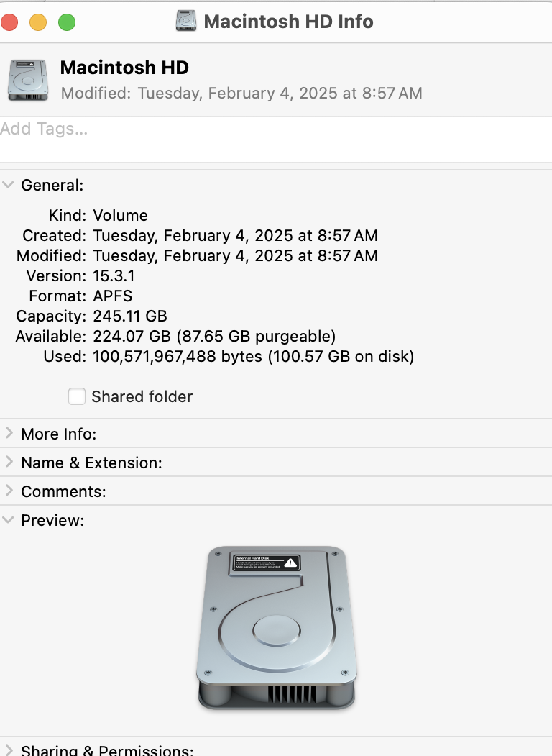Click the green zoom window button
This screenshot has width=552, height=756.
(67, 22)
